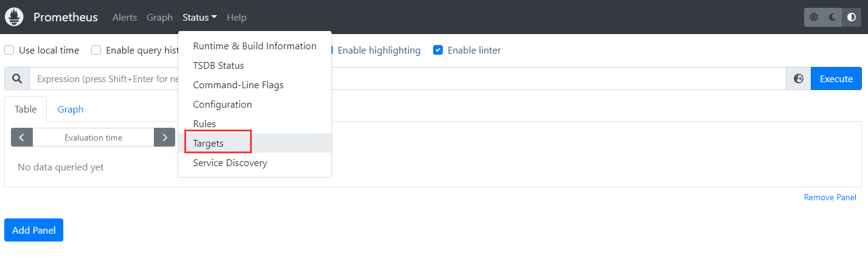Screen dimensions: 868x275
Task: Click the Prometheus brand title
Action: pos(66,17)
